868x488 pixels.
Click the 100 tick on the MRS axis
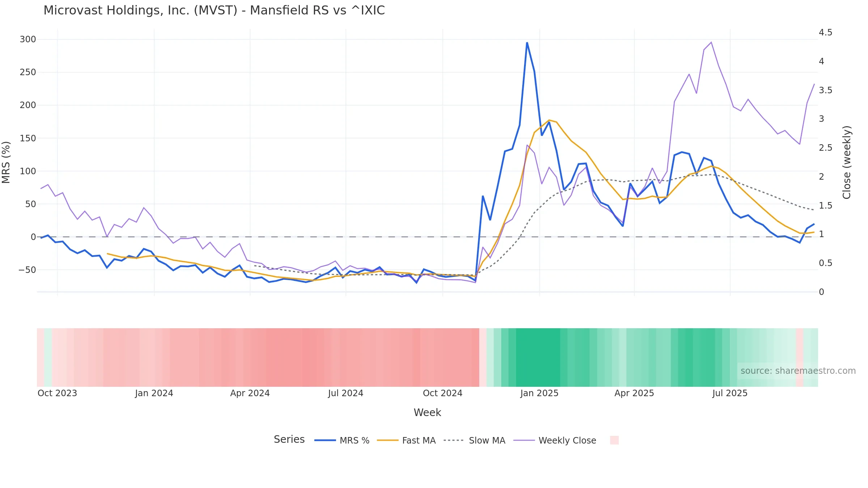click(x=28, y=171)
